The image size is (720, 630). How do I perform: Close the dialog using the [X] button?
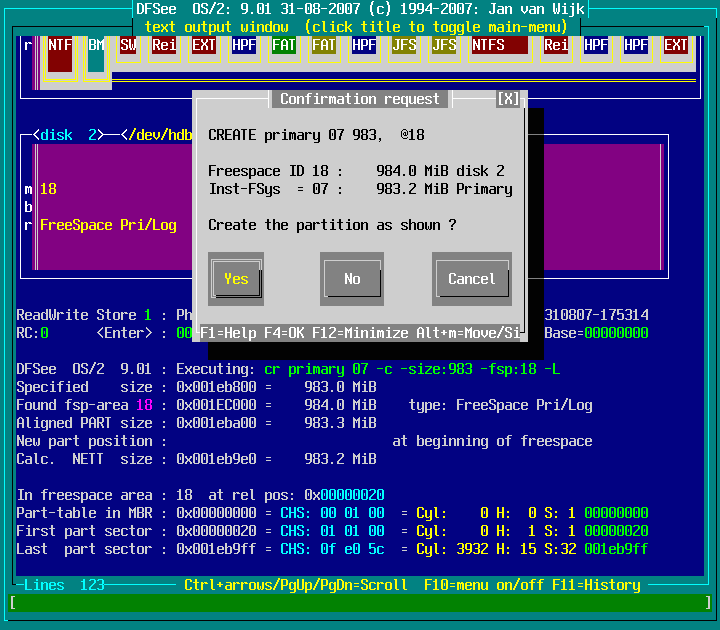click(x=508, y=99)
